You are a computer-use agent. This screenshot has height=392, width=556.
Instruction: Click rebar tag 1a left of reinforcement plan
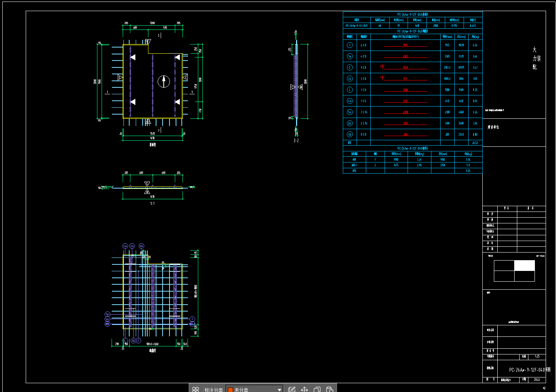tap(107, 314)
